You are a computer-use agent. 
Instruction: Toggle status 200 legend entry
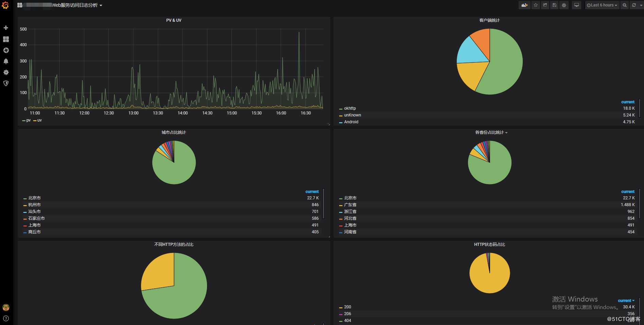[347, 307]
